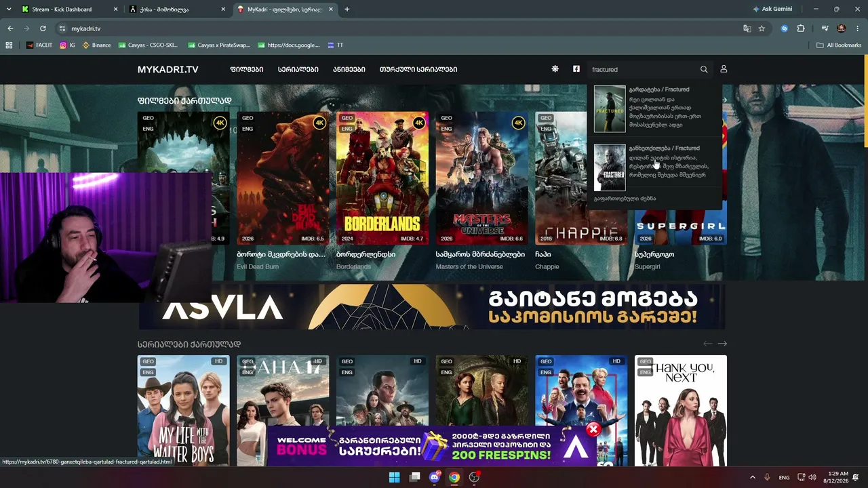Click the სამყაროს მბრძანებლები movie title
The width and height of the screenshot is (868, 488).
point(480,254)
